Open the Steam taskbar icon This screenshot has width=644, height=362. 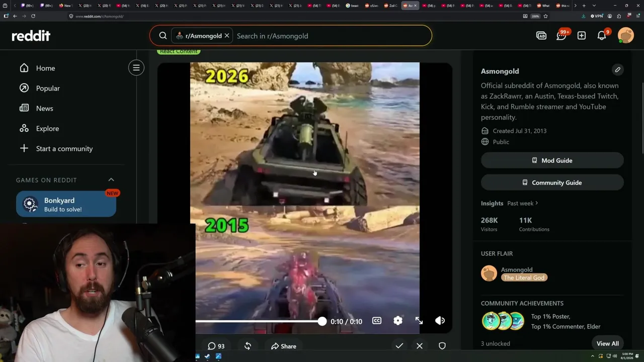pyautogui.click(x=207, y=356)
